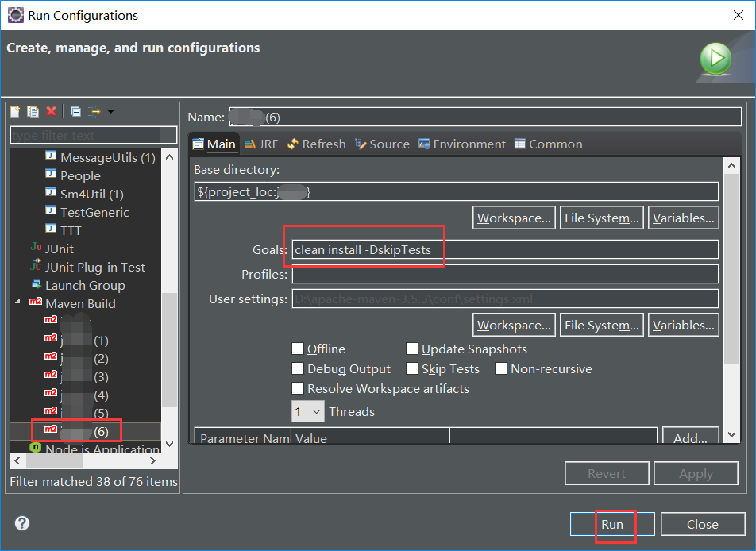Switch to the Common tab
This screenshot has width=756, height=551.
tap(549, 144)
